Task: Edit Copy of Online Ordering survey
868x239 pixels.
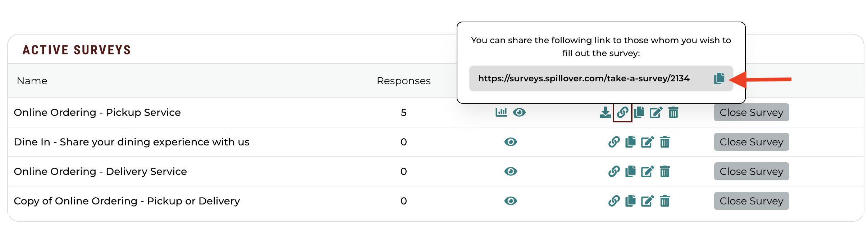Action: pyautogui.click(x=647, y=201)
